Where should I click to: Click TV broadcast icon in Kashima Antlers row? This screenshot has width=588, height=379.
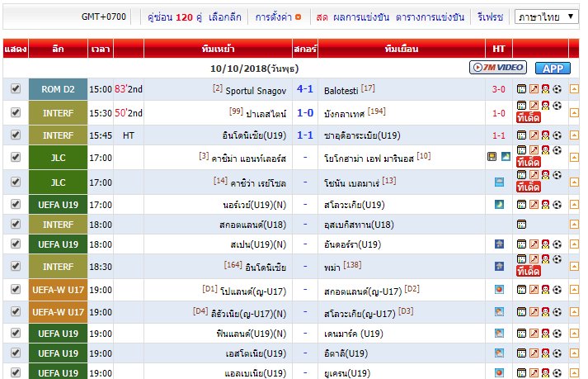pyautogui.click(x=492, y=156)
